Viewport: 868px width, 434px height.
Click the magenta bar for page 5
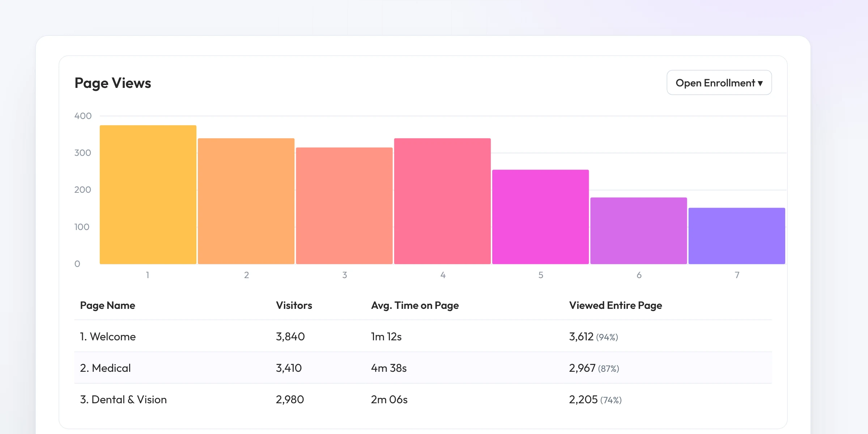coord(540,217)
